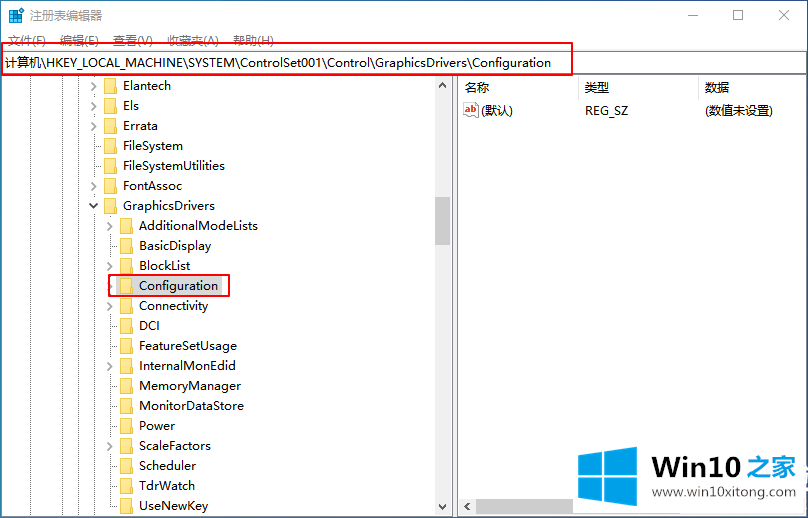The width and height of the screenshot is (808, 518).
Task: Click the TdrWatch folder icon
Action: [126, 486]
